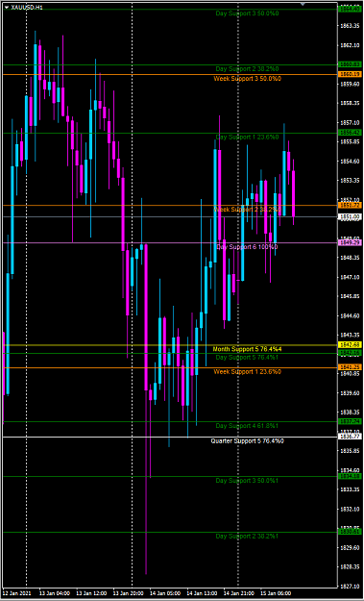Select the orange 1841.25 price tag
This screenshot has height=601, width=364.
(351, 367)
